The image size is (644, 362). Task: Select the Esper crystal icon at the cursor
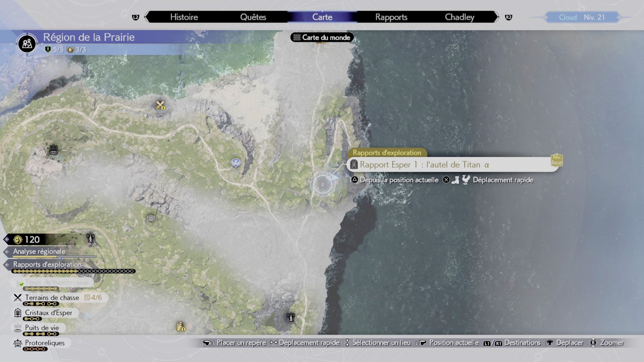(x=322, y=184)
